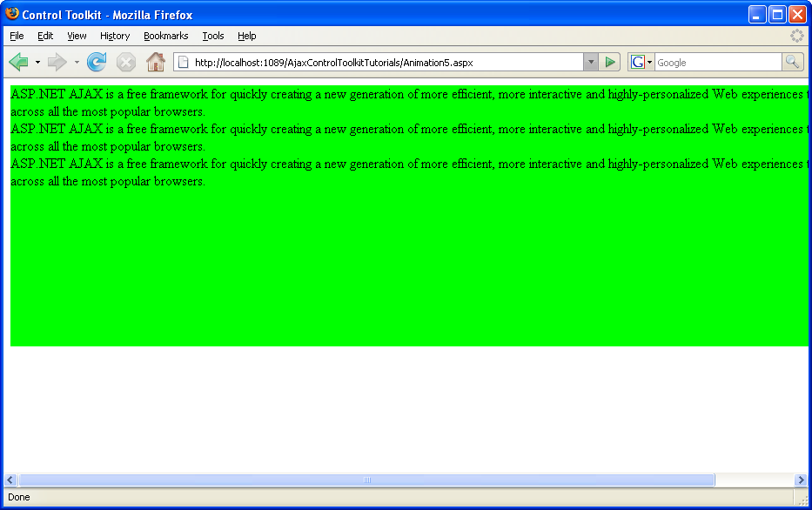Click the Forward arrow button
Viewport: 812px width, 510px height.
[57, 62]
